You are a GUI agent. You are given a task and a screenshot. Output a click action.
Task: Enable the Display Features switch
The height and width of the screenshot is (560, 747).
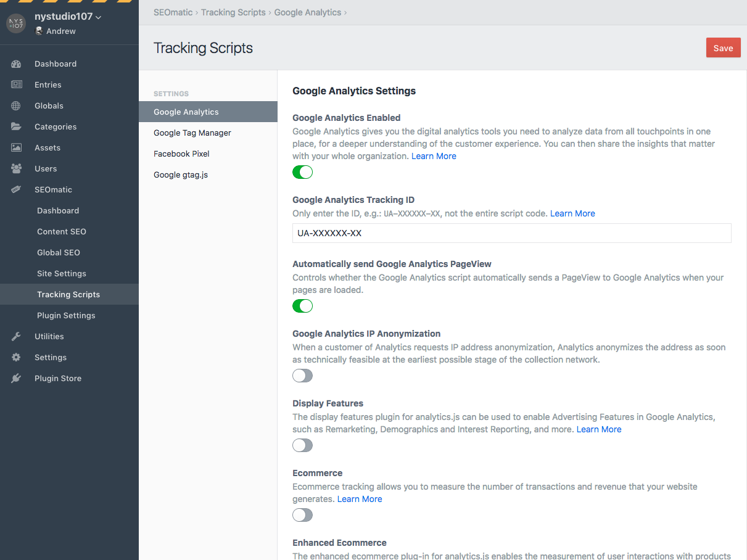pyautogui.click(x=303, y=445)
